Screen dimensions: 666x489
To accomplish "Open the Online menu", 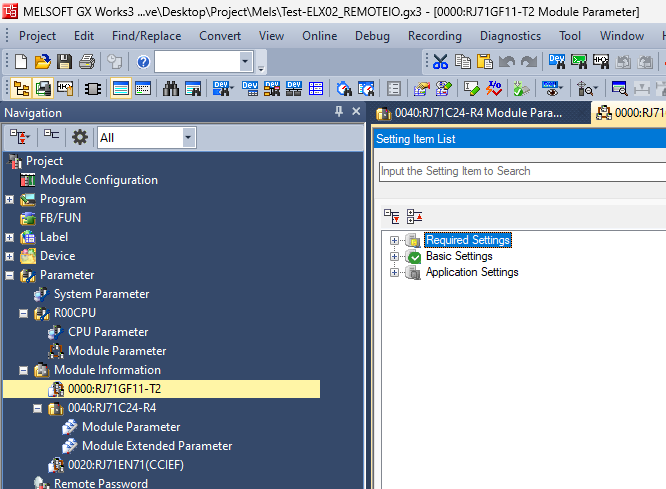I will tap(319, 36).
